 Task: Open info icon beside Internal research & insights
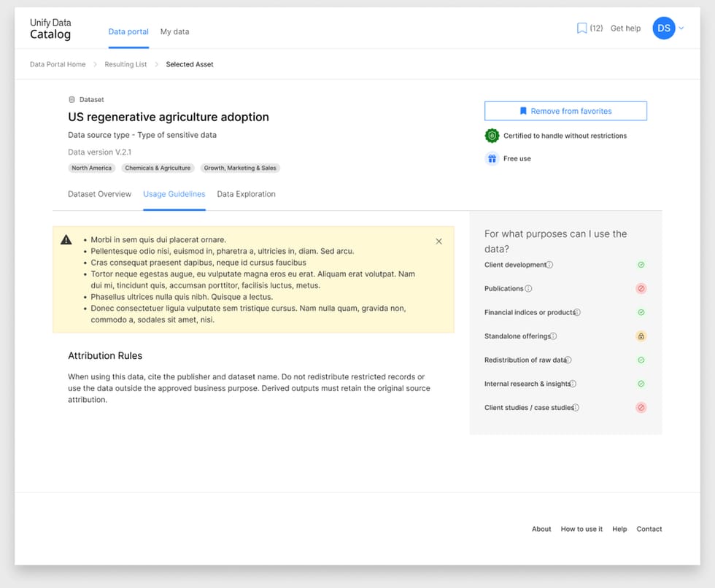click(x=573, y=384)
